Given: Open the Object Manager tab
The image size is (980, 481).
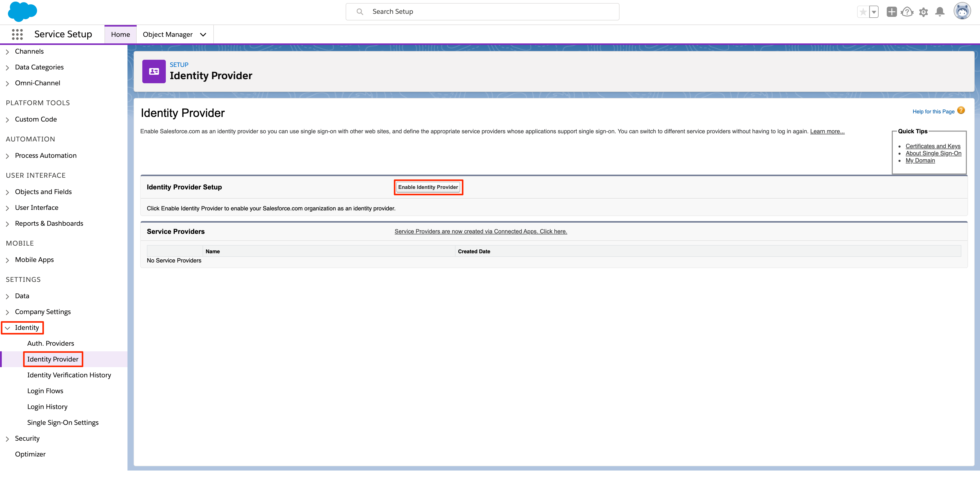Looking at the screenshot, I should [x=167, y=35].
